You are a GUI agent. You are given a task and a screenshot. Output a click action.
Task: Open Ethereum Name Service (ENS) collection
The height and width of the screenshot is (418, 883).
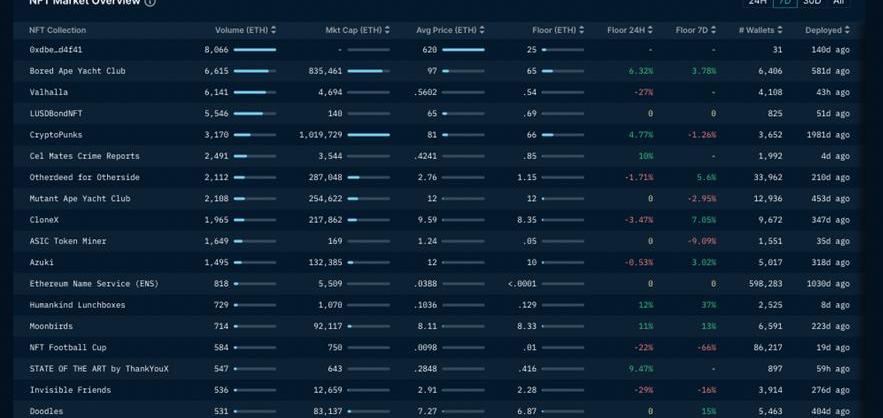pos(94,284)
